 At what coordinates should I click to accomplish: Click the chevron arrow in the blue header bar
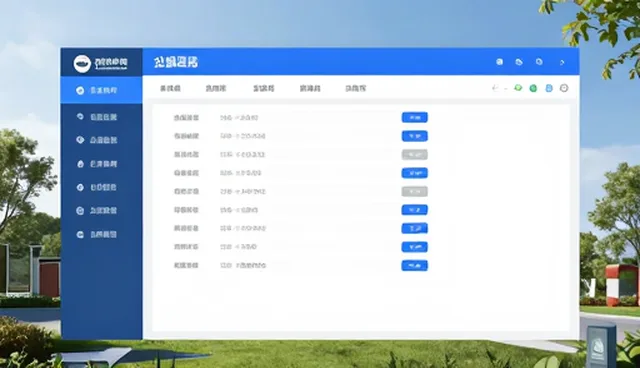point(562,62)
